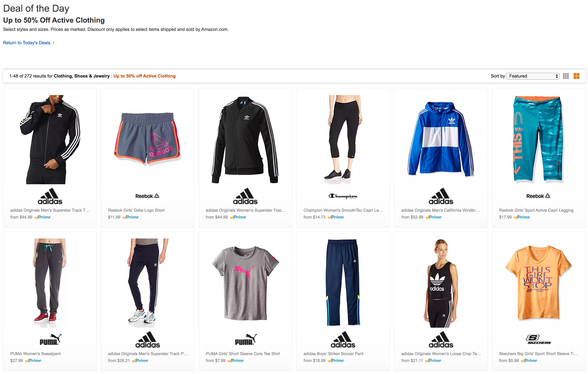Click the Prime badge next to $11.99
This screenshot has width=588, height=374.
[130, 217]
